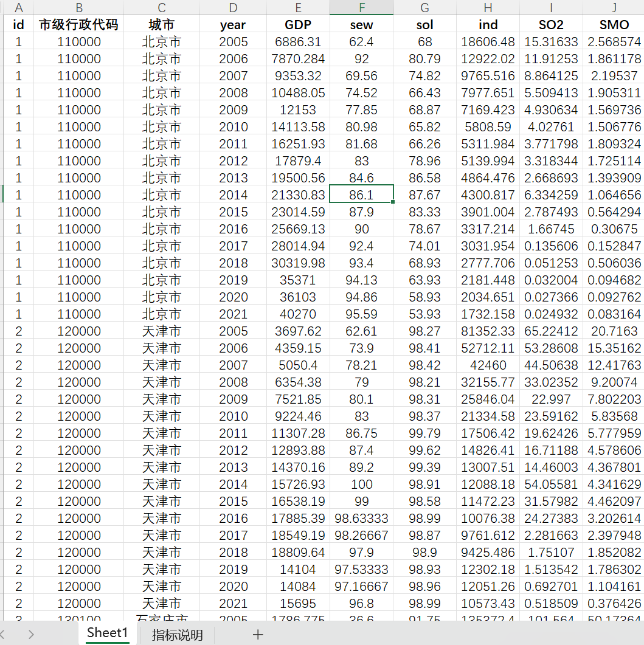Click the 'SMO' header cell
The image size is (644, 645).
pos(614,25)
